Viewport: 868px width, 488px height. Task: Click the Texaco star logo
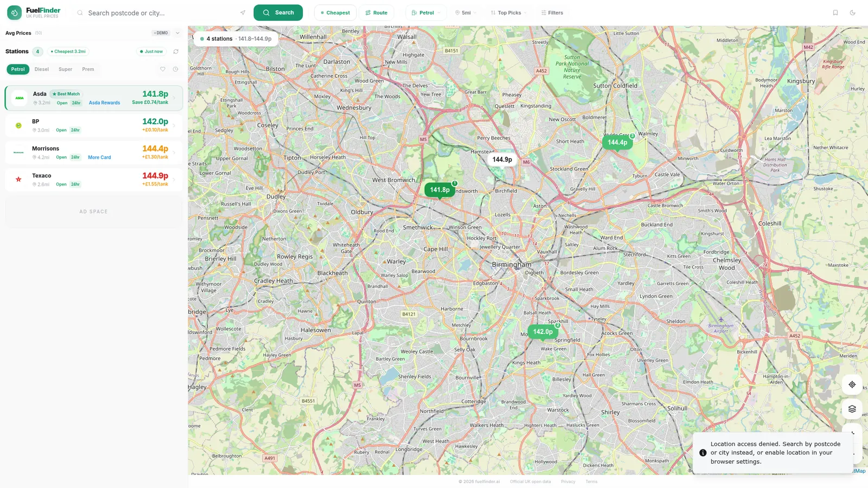click(18, 179)
